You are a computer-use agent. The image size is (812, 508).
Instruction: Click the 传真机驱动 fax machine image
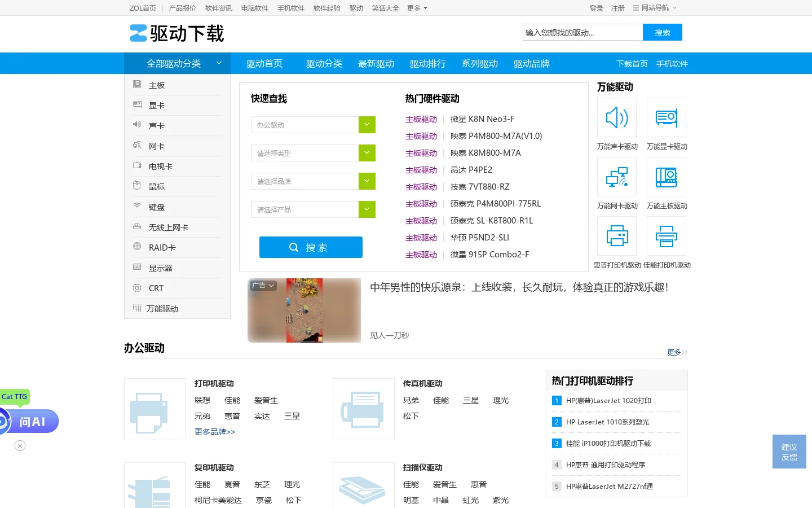pyautogui.click(x=364, y=409)
